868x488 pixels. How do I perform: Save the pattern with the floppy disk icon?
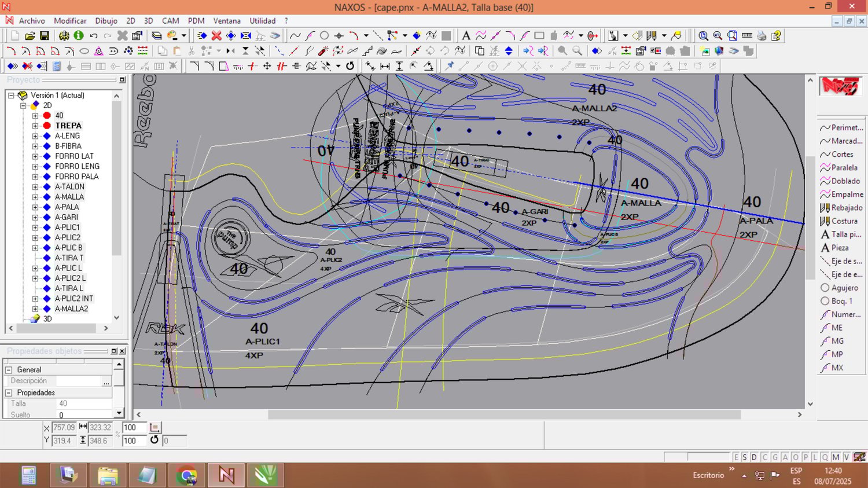(x=44, y=36)
